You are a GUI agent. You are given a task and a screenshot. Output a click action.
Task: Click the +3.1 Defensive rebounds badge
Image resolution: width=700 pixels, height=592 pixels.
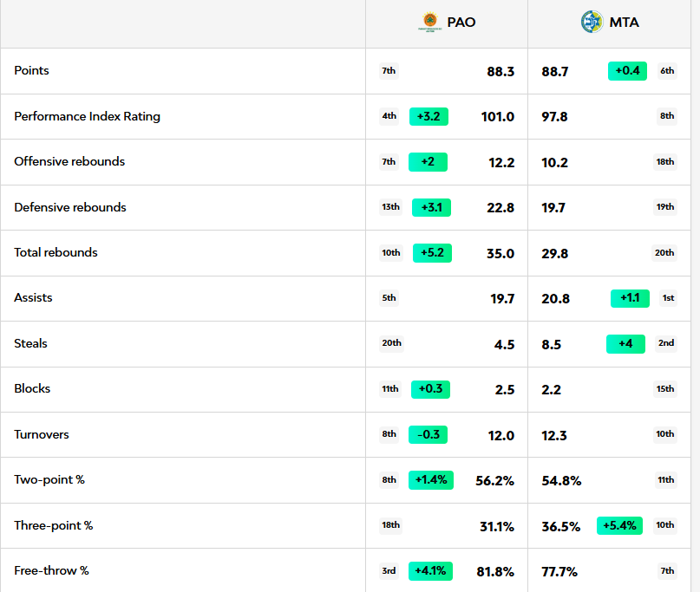click(x=431, y=207)
